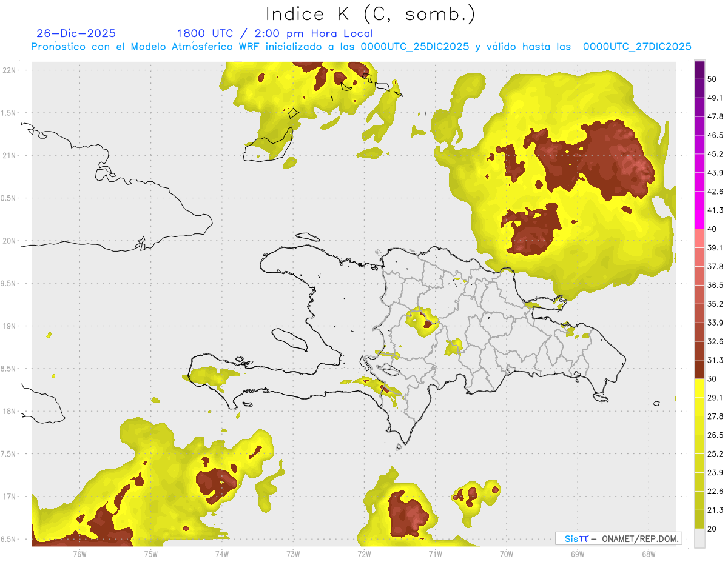Screen dimensions: 728x562
Task: Click the '41.3' colorbar value
Action: 715,210
